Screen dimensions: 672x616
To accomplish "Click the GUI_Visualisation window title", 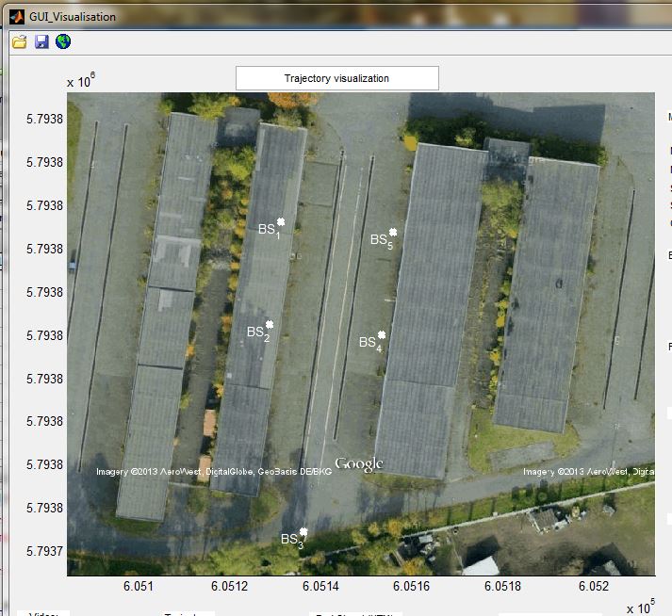I will coord(73,16).
